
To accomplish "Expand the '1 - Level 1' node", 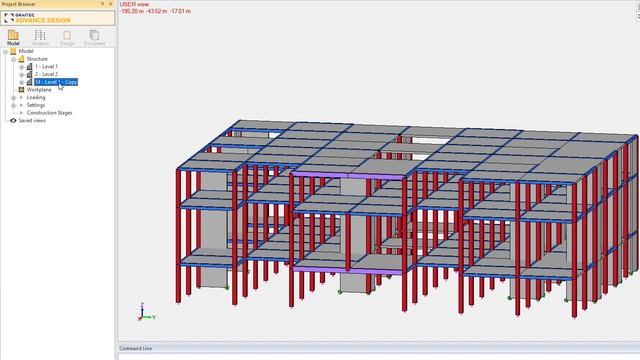I will [x=22, y=67].
